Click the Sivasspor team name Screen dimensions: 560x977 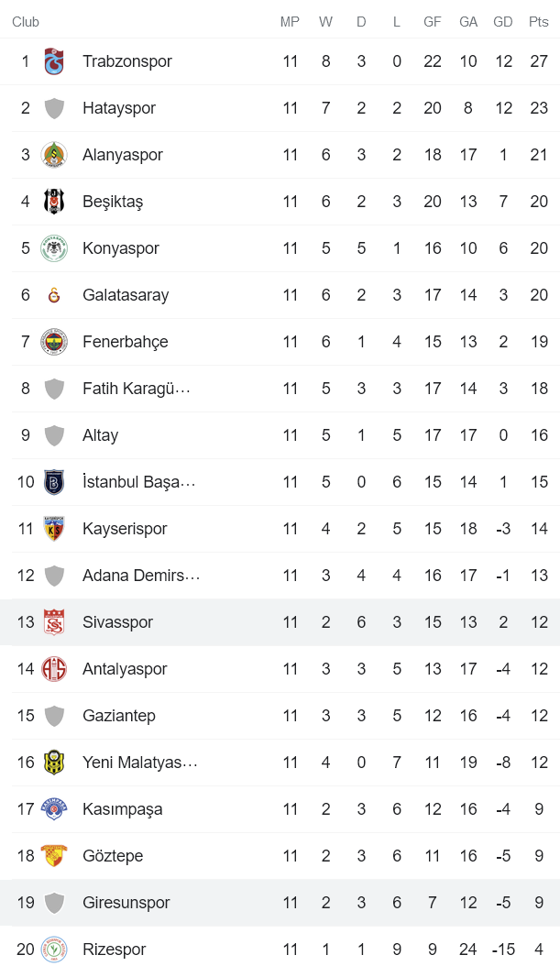click(117, 622)
